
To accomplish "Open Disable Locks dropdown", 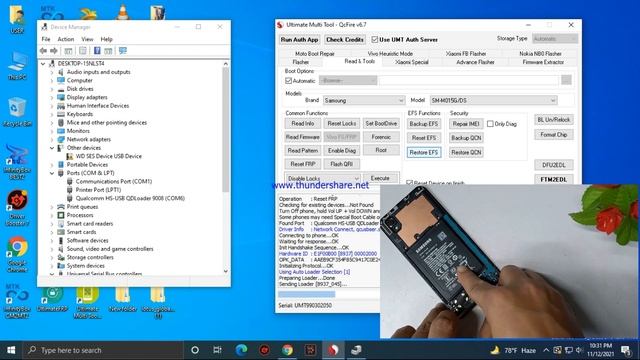I will [x=322, y=178].
